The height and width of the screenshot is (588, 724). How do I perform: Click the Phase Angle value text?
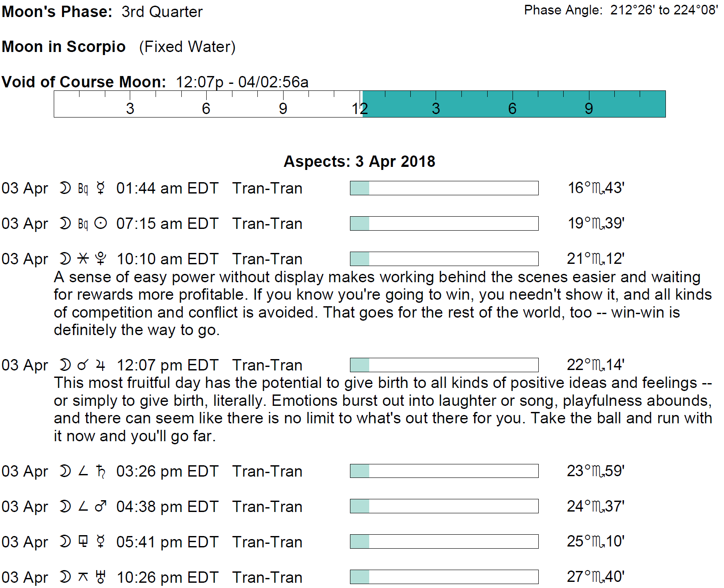tap(664, 10)
